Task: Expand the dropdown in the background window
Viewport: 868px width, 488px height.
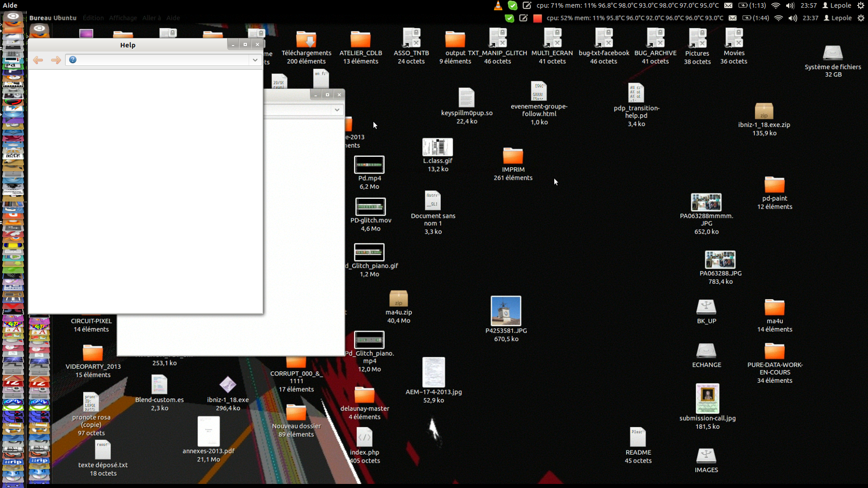Action: 337,110
